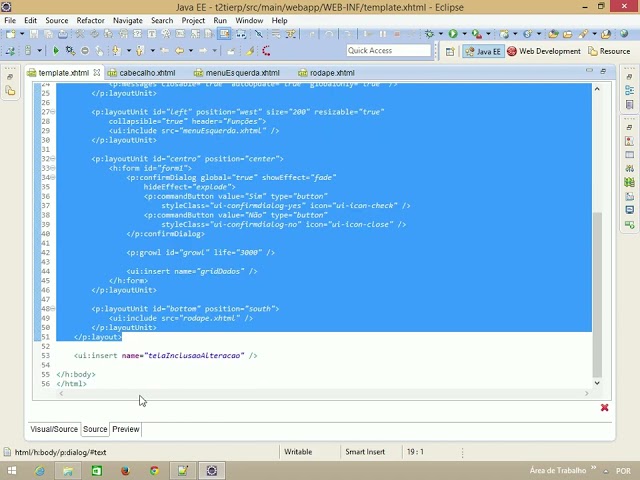The height and width of the screenshot is (480, 640).
Task: Click the horizontal scroll right arrow
Action: pyautogui.click(x=587, y=393)
